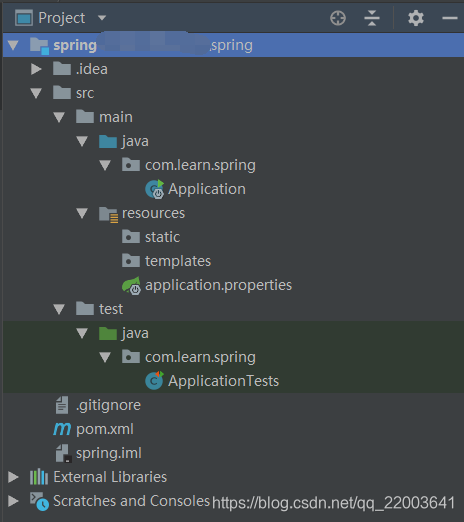Click the spring module folder icon

[39, 46]
